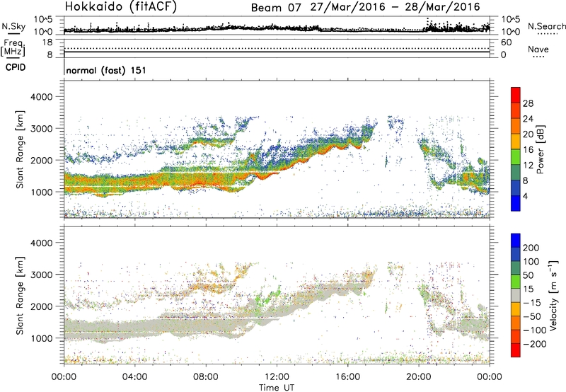The image size is (566, 392).
Task: Click the '200' tick on Velocity scale
Action: click(x=531, y=248)
